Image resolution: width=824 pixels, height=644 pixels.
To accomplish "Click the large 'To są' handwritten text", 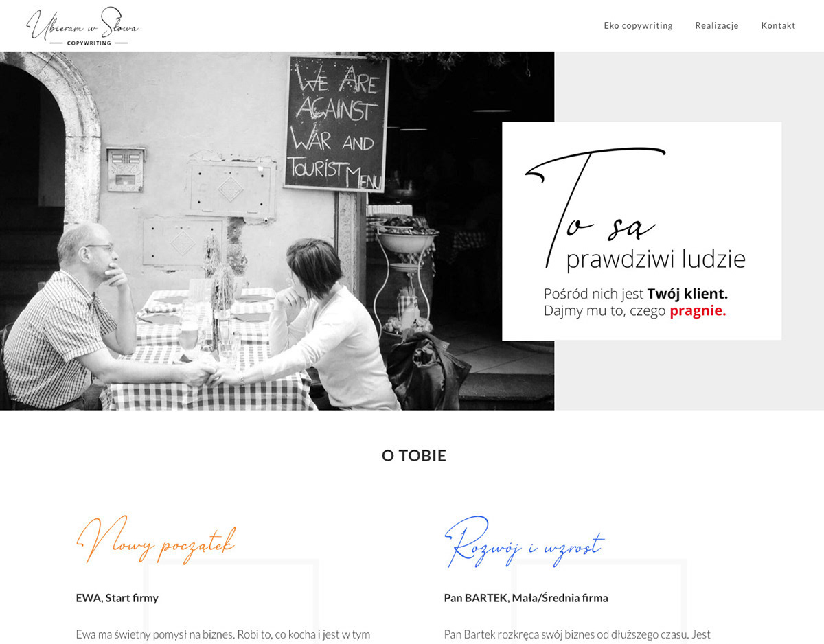I will 594,206.
